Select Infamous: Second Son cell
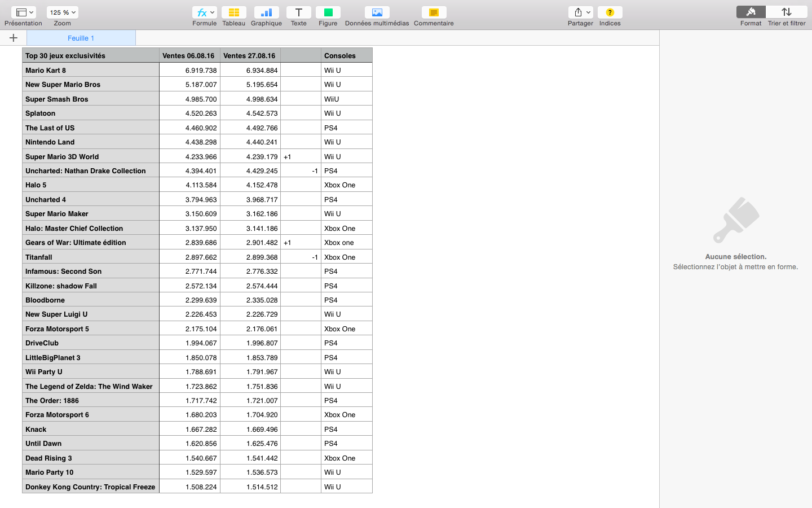Viewport: 812px width, 508px height. pos(91,271)
